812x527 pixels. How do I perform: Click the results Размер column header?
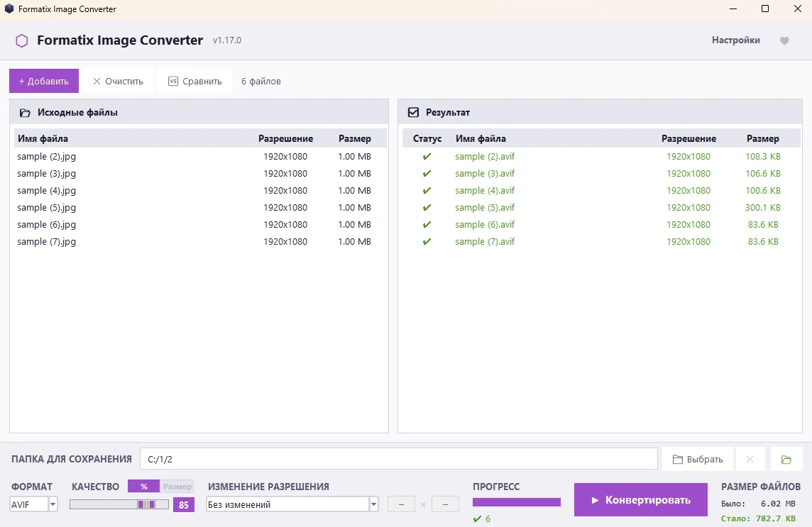(x=763, y=139)
